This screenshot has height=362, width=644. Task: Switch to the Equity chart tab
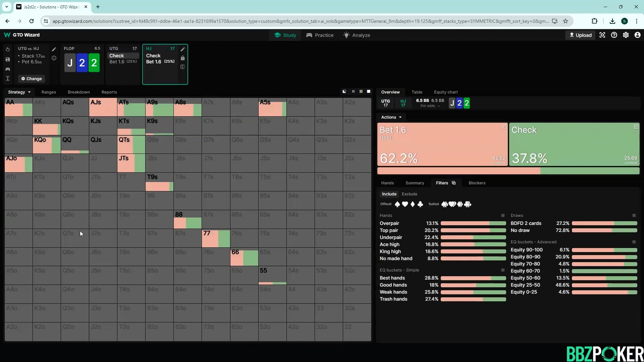pos(445,92)
